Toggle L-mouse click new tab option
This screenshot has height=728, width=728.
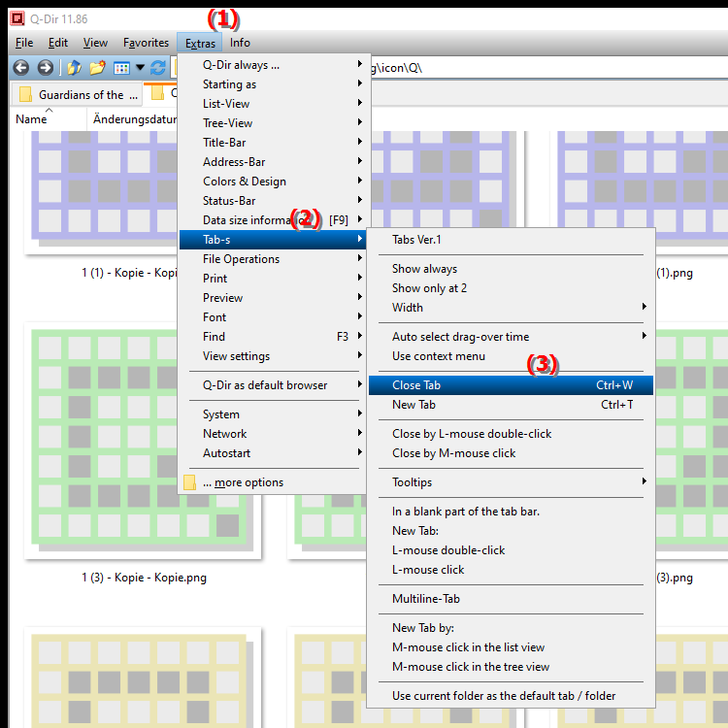pos(511,570)
